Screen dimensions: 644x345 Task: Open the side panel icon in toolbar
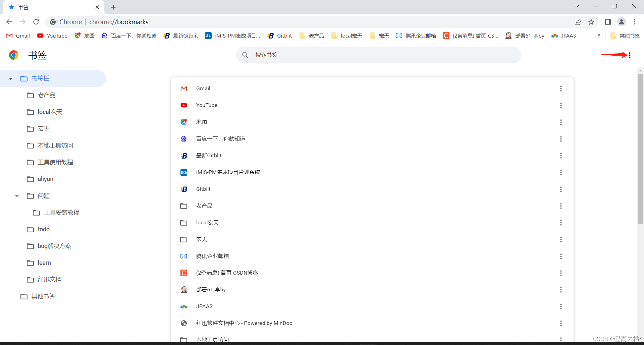(608, 22)
